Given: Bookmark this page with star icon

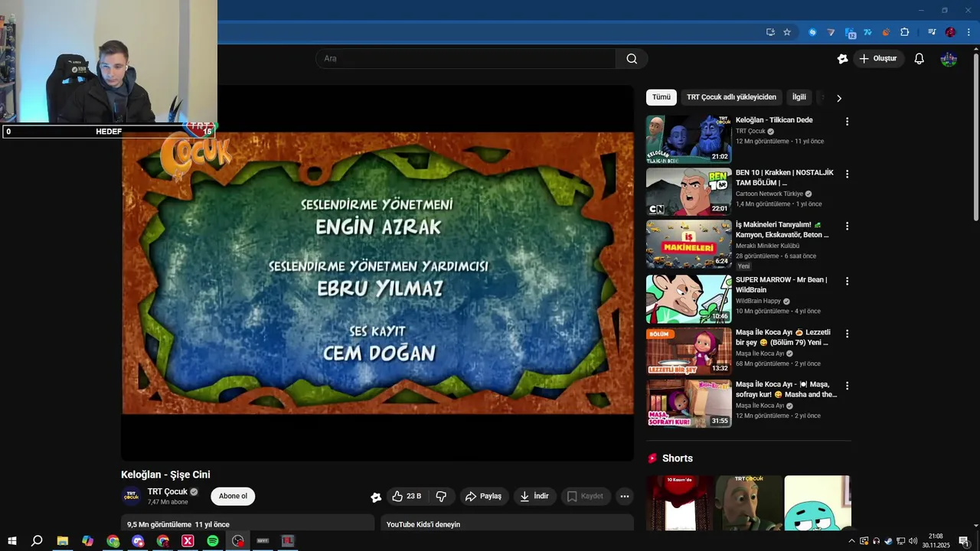Looking at the screenshot, I should pyautogui.click(x=786, y=32).
